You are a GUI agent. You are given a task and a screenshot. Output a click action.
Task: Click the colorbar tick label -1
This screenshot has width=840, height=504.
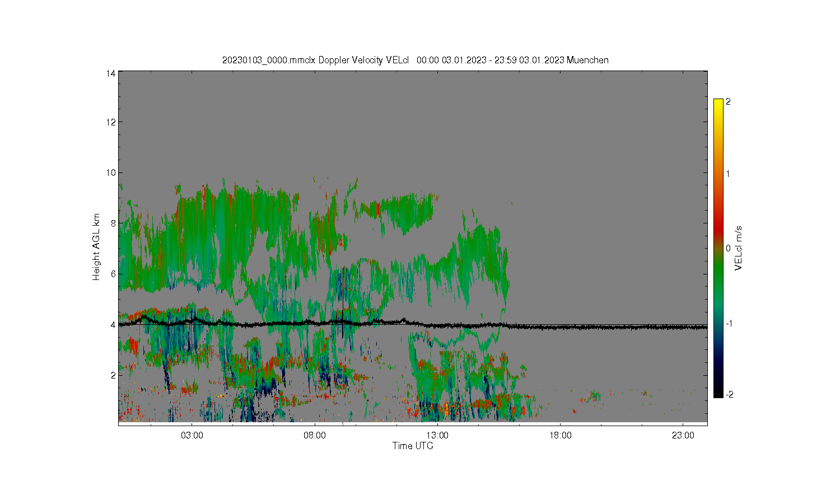click(729, 324)
